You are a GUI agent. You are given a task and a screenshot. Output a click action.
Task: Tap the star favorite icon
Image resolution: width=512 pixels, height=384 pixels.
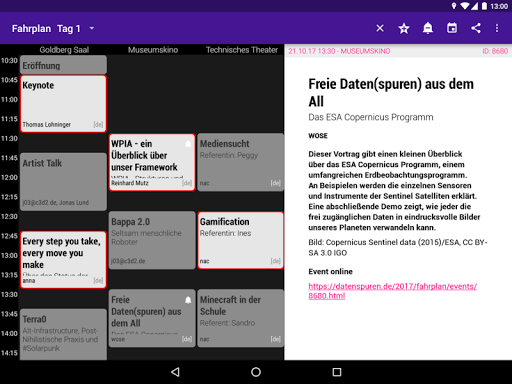pyautogui.click(x=404, y=28)
